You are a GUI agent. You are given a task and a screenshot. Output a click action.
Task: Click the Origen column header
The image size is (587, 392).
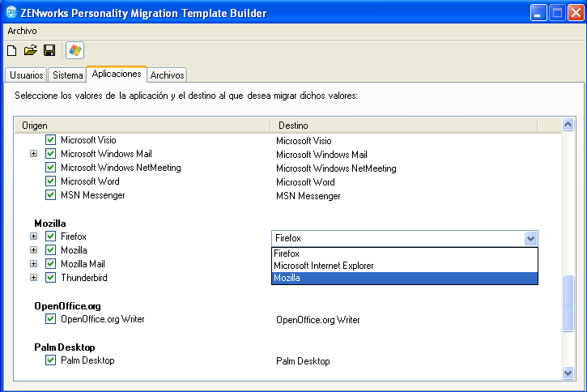(x=142, y=126)
